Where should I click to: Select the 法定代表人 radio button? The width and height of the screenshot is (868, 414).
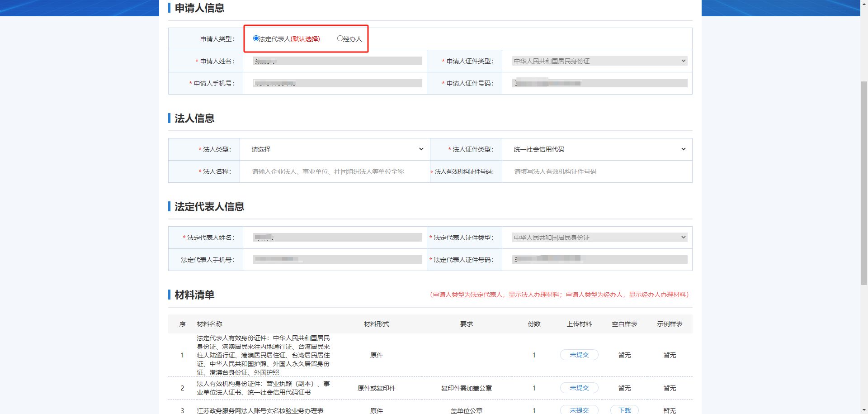pos(256,38)
